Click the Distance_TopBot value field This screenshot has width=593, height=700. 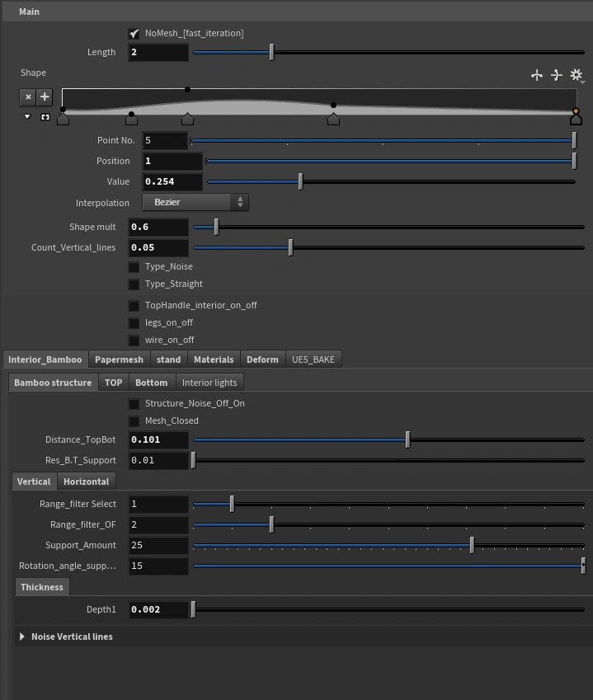tap(158, 440)
